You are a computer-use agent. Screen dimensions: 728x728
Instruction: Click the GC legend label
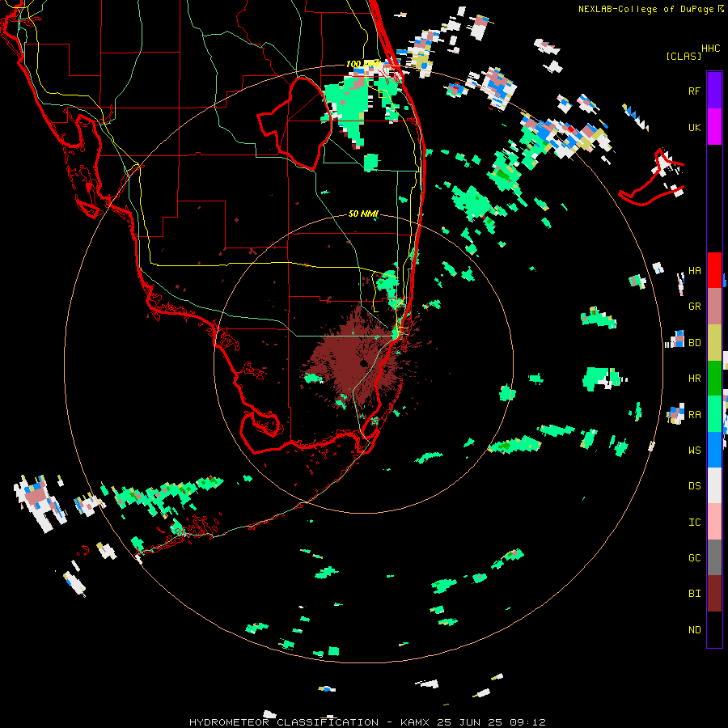click(694, 557)
